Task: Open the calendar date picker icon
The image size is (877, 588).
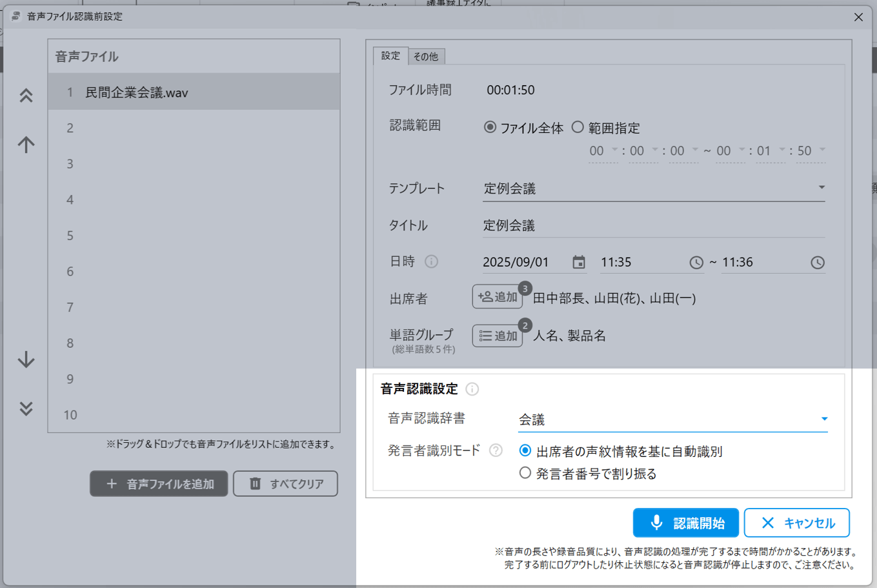Action: (x=579, y=263)
